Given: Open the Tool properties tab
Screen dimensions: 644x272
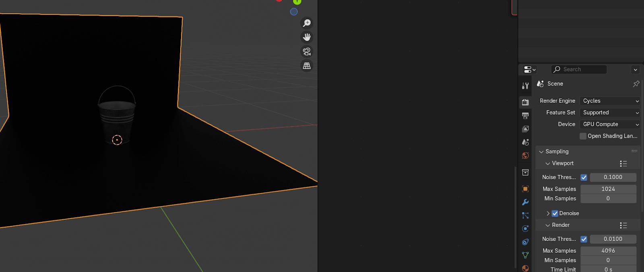Looking at the screenshot, I should [525, 86].
